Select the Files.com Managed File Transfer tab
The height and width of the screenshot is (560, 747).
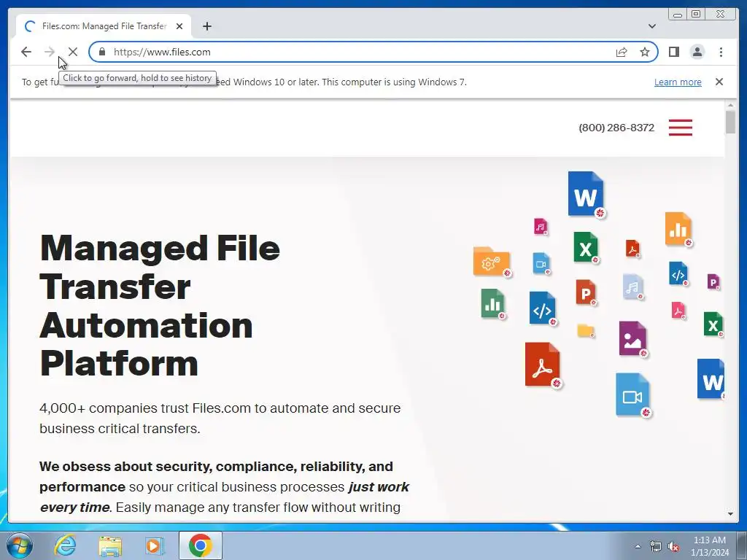pyautogui.click(x=104, y=26)
